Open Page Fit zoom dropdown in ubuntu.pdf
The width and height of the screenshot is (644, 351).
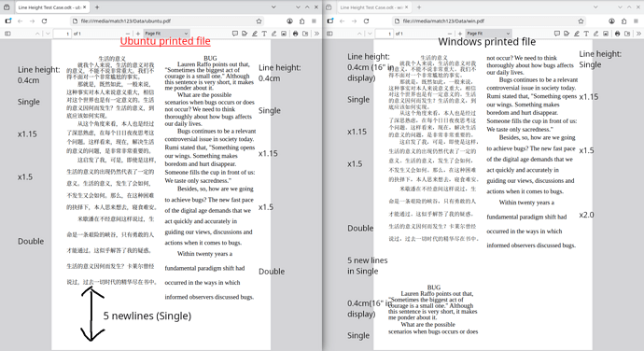click(x=166, y=34)
